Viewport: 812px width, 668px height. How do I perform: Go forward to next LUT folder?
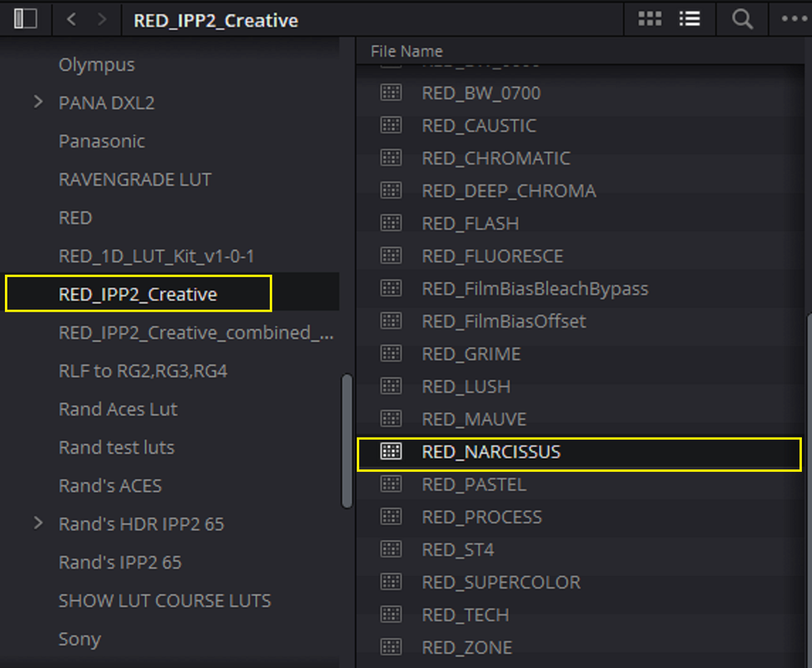(x=102, y=20)
